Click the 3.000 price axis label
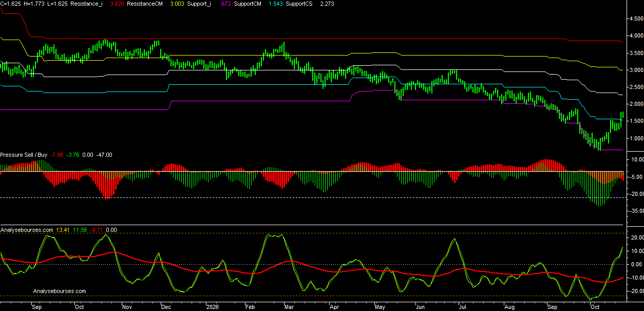Viewport: 644px width, 311px height. [636, 70]
